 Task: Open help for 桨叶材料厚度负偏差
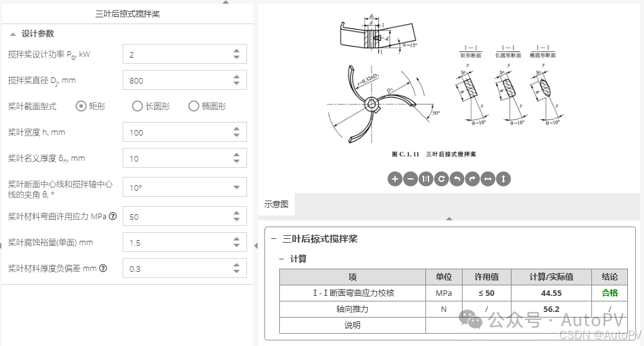[x=103, y=269]
